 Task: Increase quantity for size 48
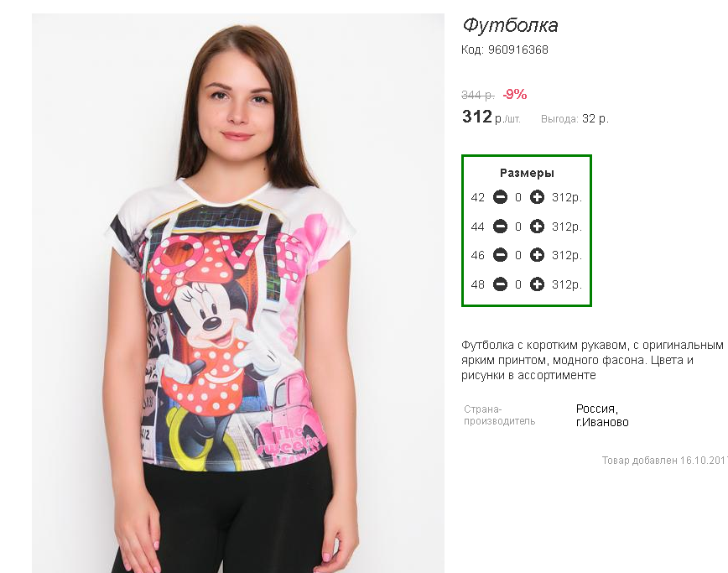(537, 284)
